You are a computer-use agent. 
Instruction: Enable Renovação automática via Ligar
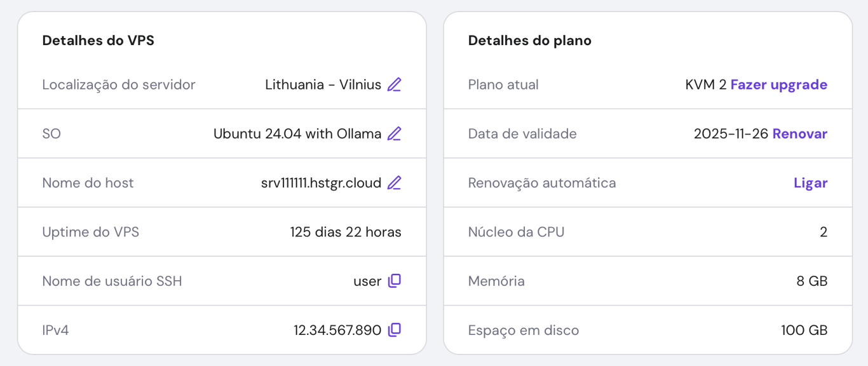811,182
